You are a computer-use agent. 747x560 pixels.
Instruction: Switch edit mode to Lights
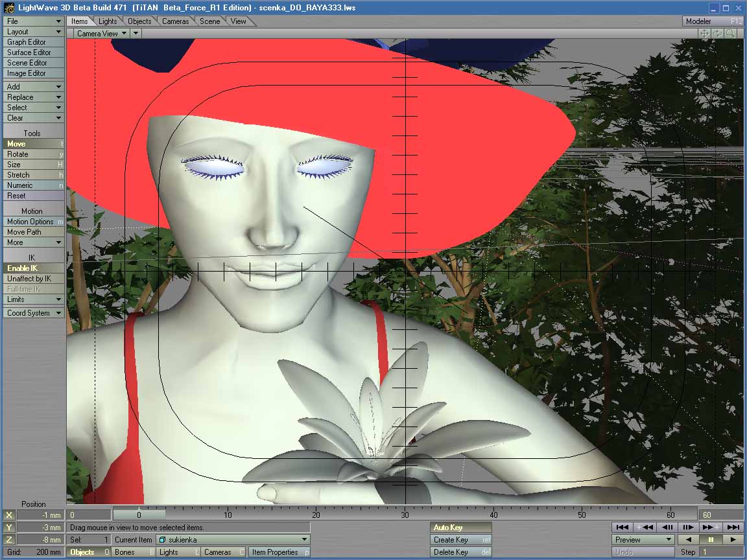(x=178, y=552)
